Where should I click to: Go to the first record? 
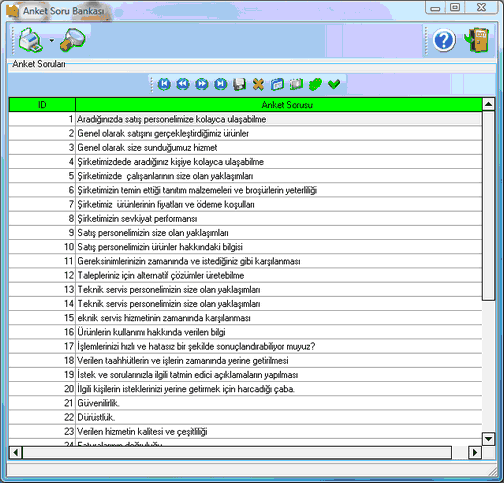tap(164, 84)
